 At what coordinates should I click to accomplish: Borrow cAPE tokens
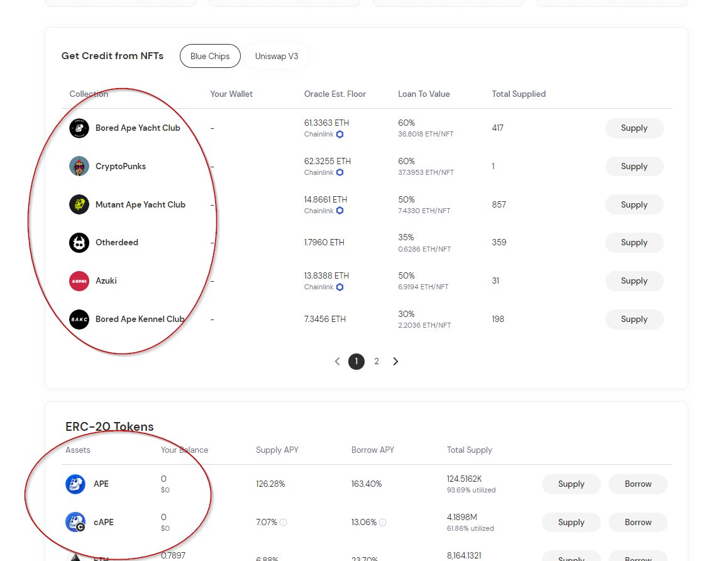638,522
